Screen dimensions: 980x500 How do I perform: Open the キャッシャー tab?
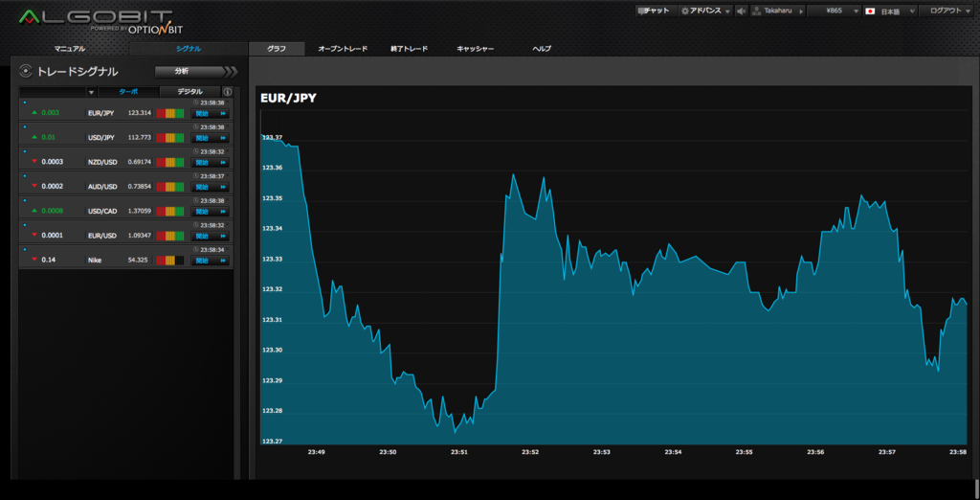click(x=475, y=49)
